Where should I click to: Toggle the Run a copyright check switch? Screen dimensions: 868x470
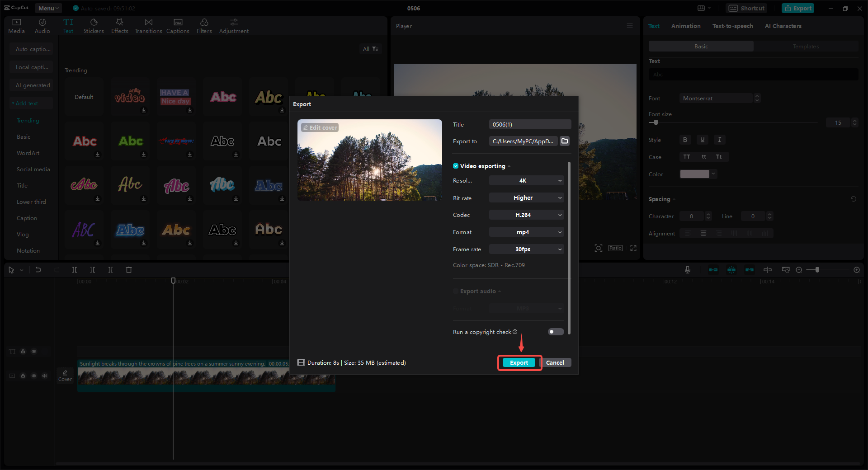555,332
